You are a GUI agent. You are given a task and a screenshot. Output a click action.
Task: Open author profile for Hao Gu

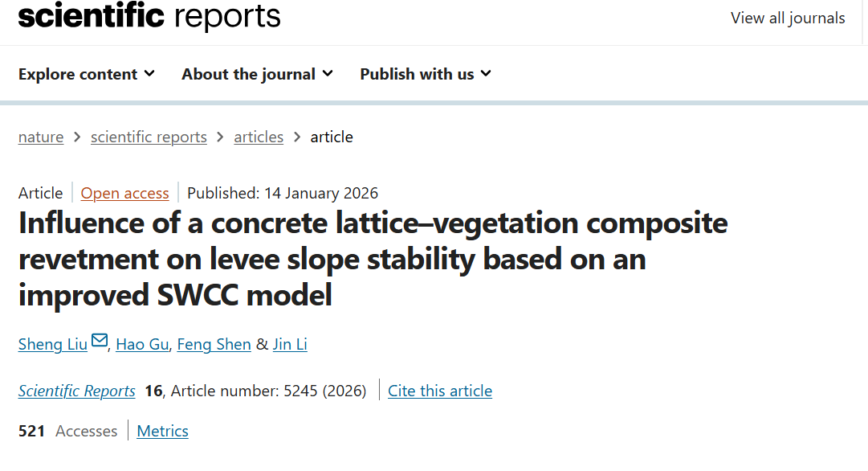tap(142, 344)
